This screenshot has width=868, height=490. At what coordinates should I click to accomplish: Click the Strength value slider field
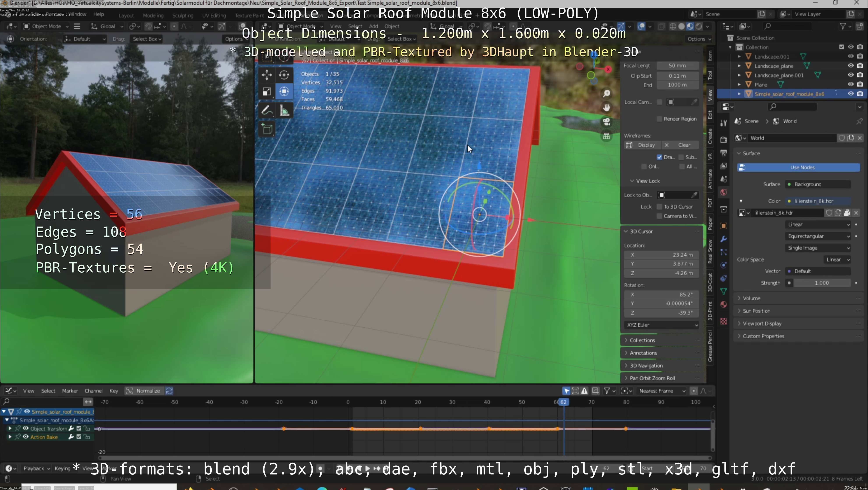coord(822,283)
